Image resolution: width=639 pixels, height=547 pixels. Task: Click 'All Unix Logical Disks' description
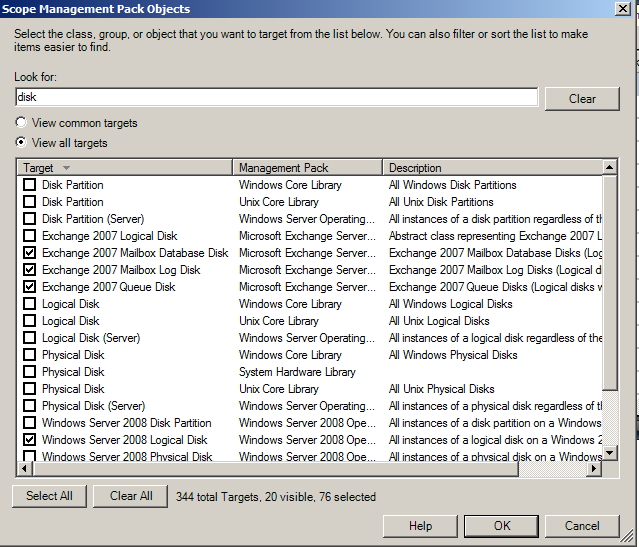coord(439,321)
